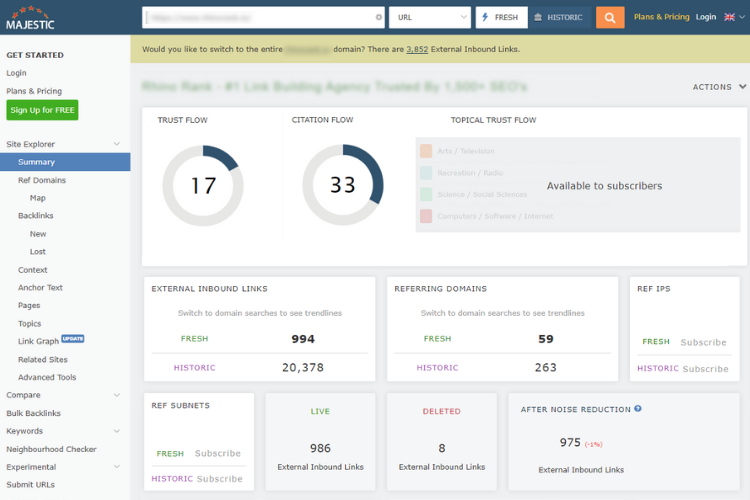Image resolution: width=750 pixels, height=500 pixels.
Task: Open Submit URLs in sidebar
Action: point(31,485)
